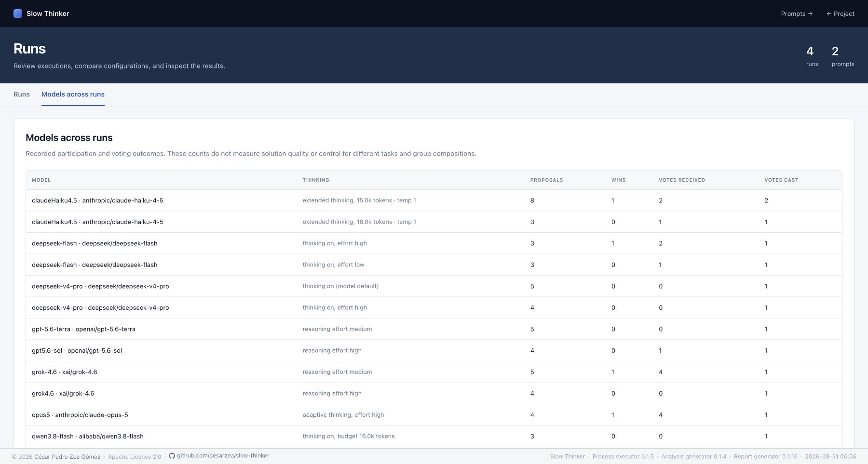Click the gpt-5.6-terra model row

coord(434,329)
